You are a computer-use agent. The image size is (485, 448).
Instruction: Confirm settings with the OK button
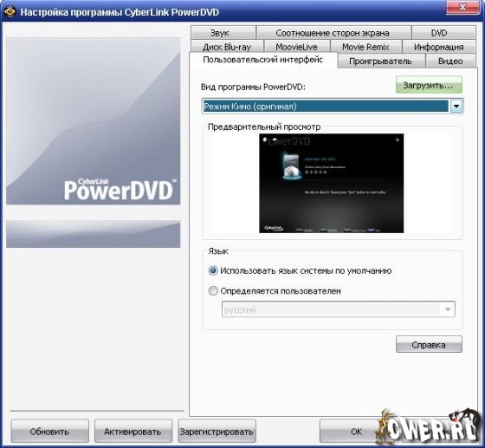click(x=356, y=432)
